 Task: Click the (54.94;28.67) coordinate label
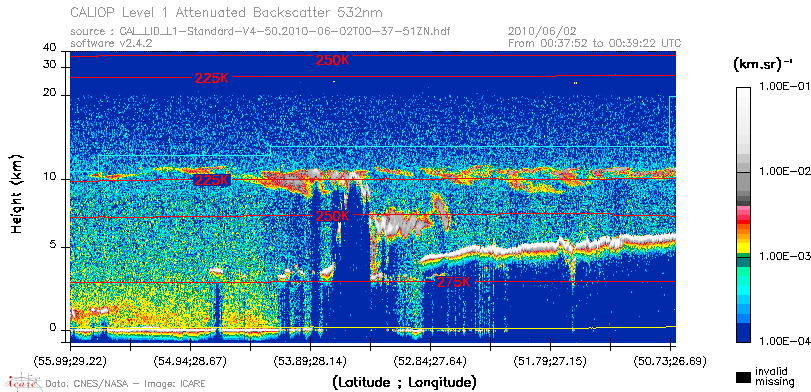[191, 360]
